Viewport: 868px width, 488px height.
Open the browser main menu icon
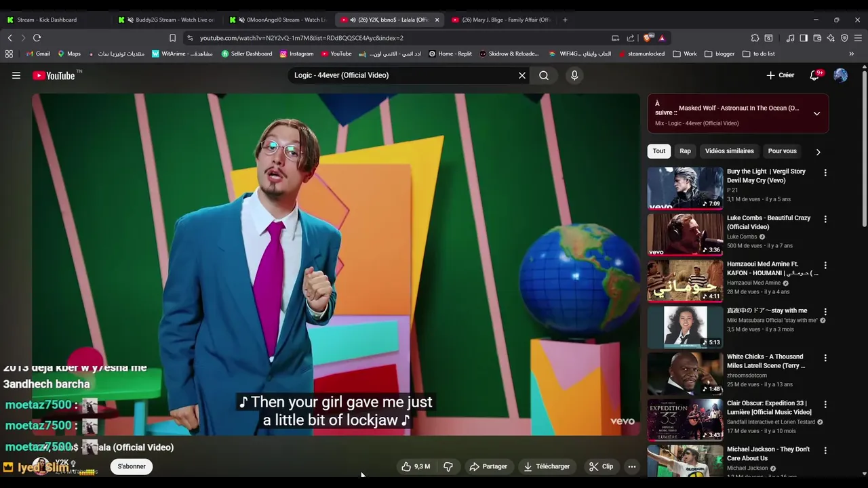(x=858, y=38)
